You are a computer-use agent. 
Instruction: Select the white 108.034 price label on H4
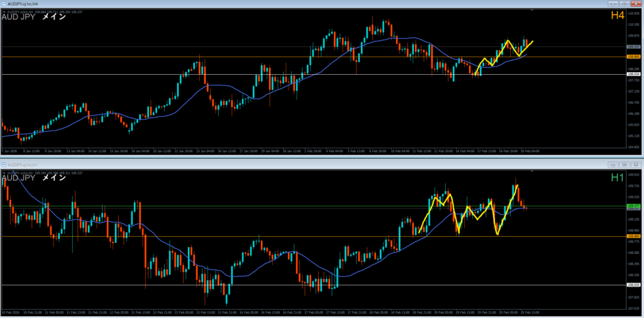tap(633, 74)
